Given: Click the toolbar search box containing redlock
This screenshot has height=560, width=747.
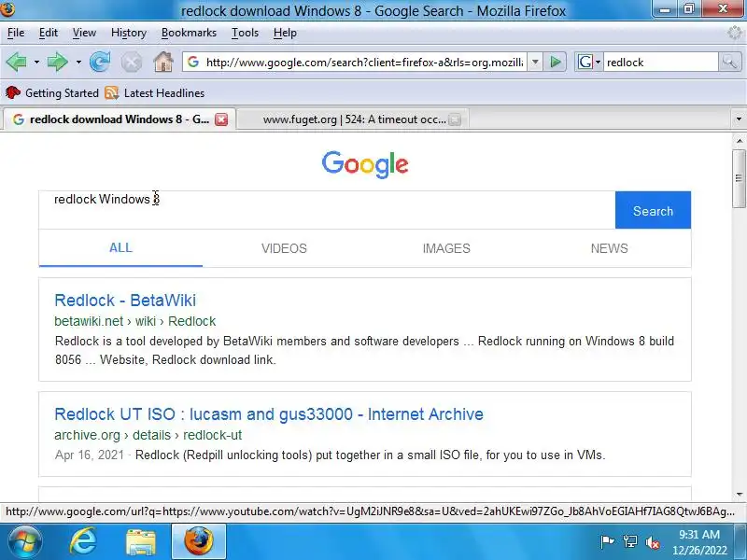Looking at the screenshot, I should 660,63.
